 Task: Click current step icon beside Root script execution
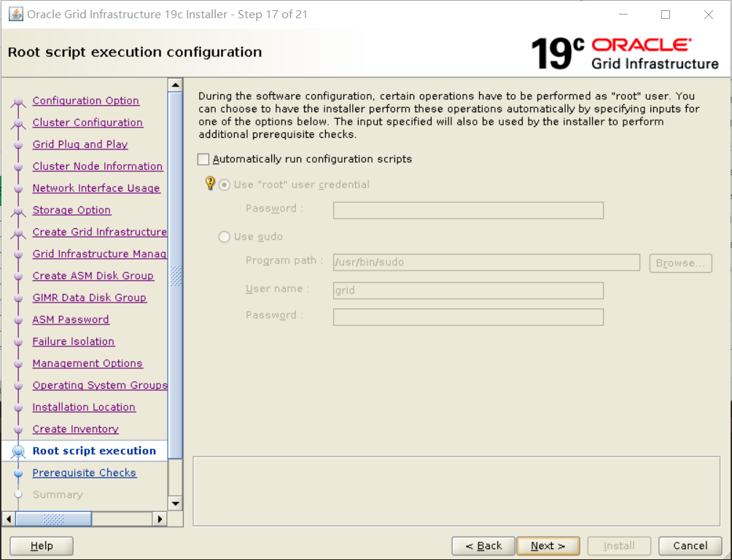pyautogui.click(x=18, y=451)
